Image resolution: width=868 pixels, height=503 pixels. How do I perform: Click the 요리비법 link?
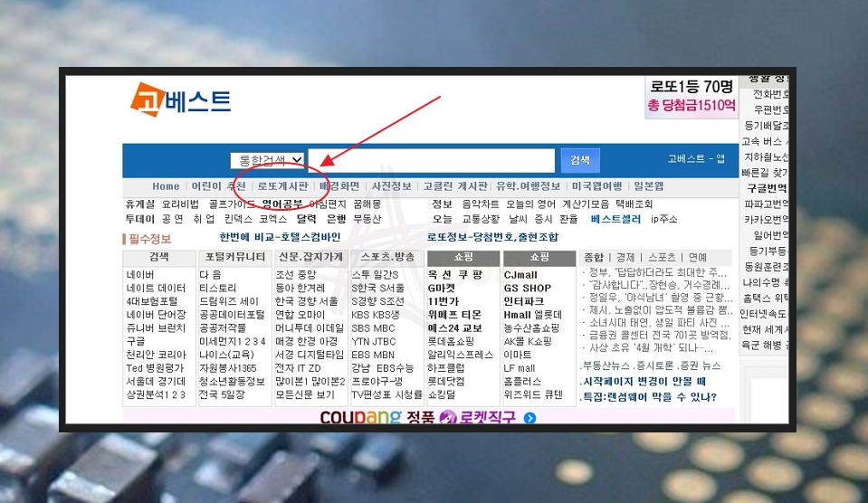click(180, 204)
